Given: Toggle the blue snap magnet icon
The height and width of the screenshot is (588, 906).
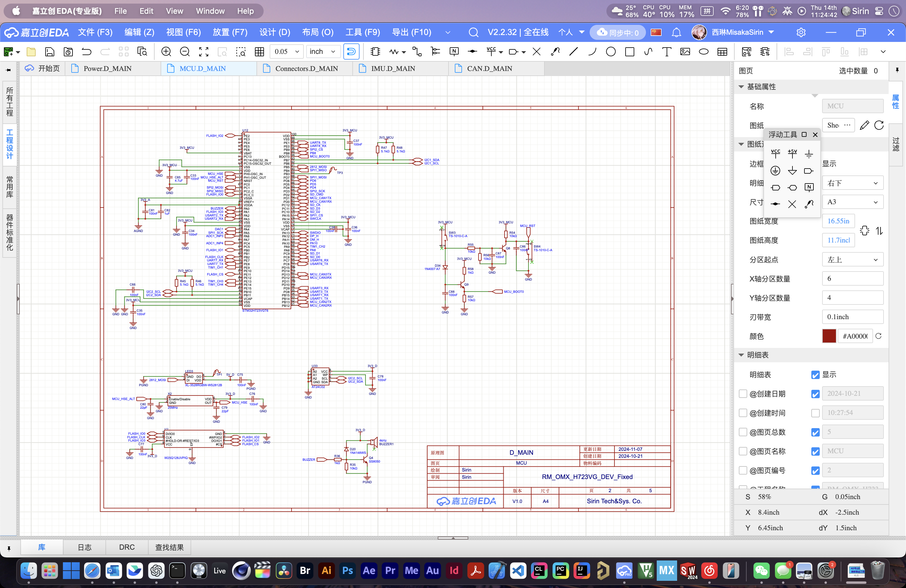Looking at the screenshot, I should point(351,52).
